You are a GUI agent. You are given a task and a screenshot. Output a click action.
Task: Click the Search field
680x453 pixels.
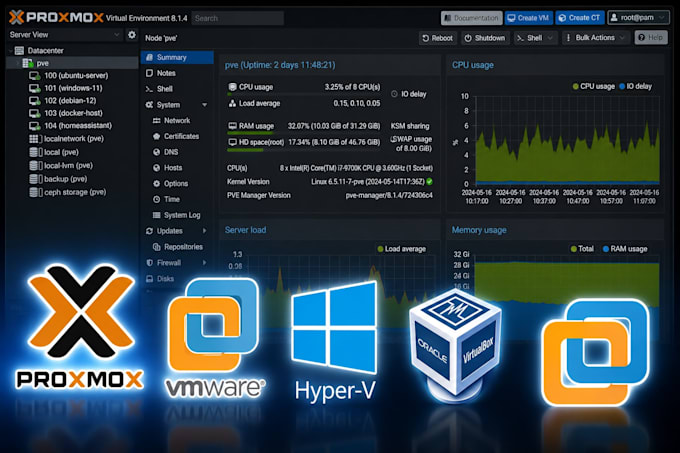click(238, 18)
